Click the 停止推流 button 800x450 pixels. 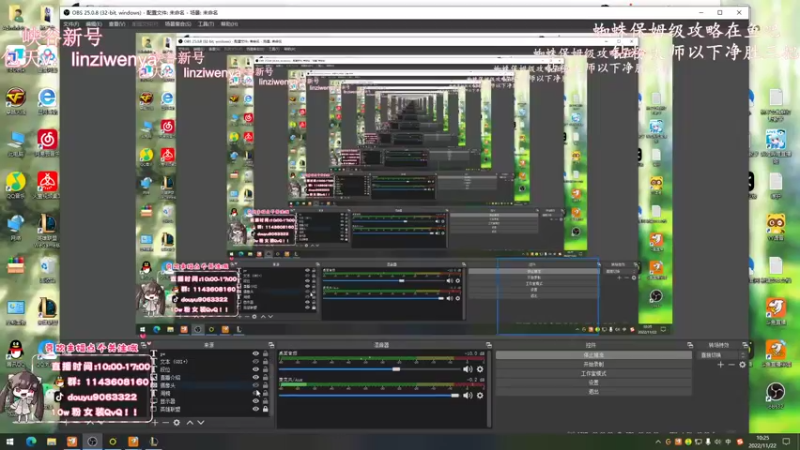point(593,355)
